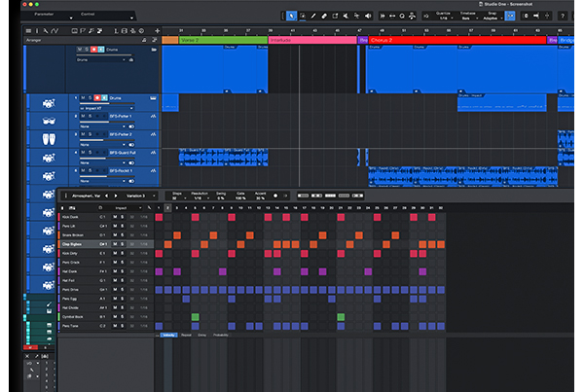
Task: Click the add track plus icon
Action: (x=157, y=31)
